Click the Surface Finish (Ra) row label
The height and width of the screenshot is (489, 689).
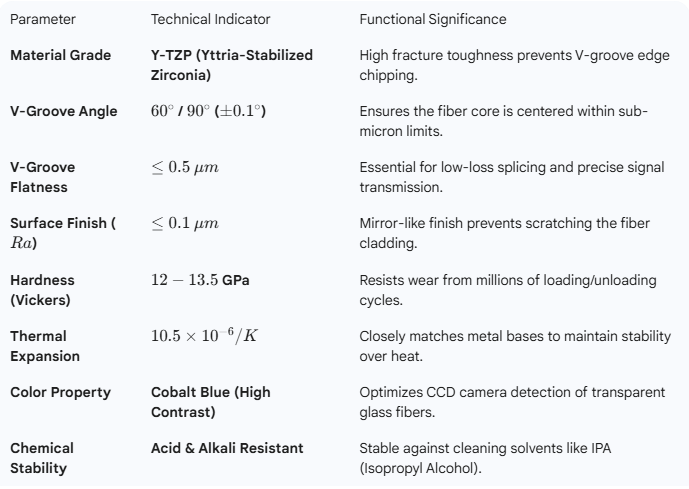pyautogui.click(x=62, y=232)
